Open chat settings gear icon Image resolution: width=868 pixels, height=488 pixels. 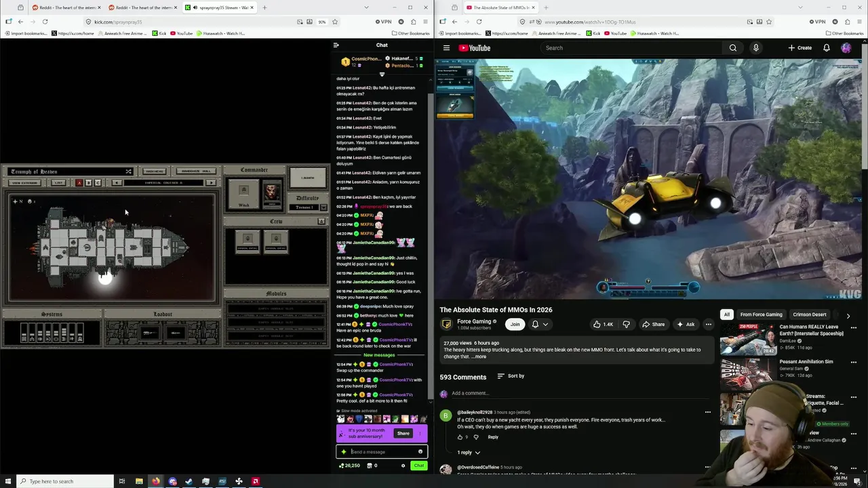(403, 466)
